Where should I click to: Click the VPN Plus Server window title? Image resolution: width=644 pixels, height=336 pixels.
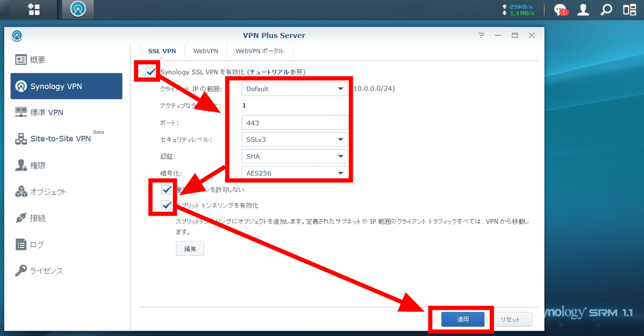click(274, 35)
